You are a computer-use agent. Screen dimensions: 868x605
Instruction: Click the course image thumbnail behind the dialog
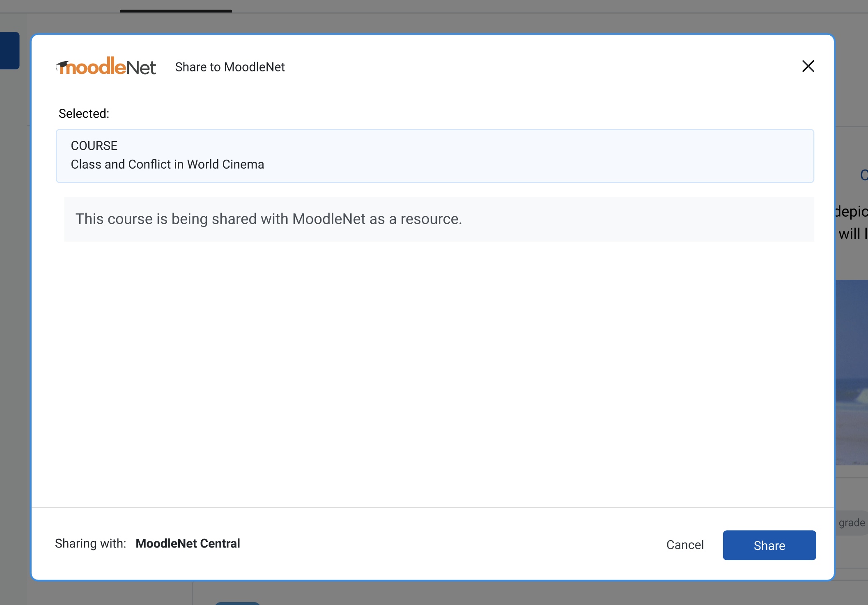pyautogui.click(x=852, y=372)
